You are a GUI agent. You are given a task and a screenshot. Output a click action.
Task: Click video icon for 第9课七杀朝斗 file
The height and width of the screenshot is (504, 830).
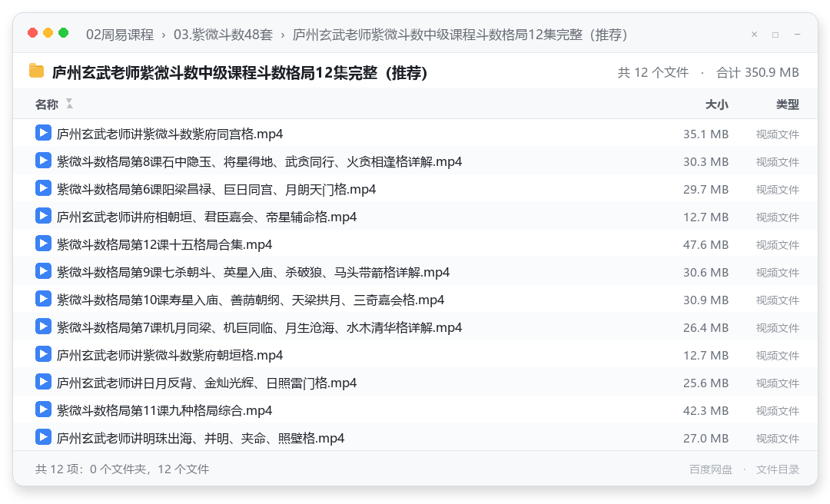[43, 271]
